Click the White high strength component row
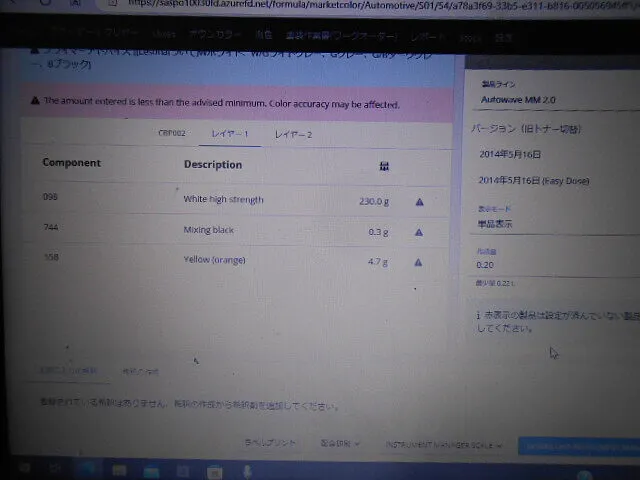The image size is (640, 480). click(x=223, y=200)
